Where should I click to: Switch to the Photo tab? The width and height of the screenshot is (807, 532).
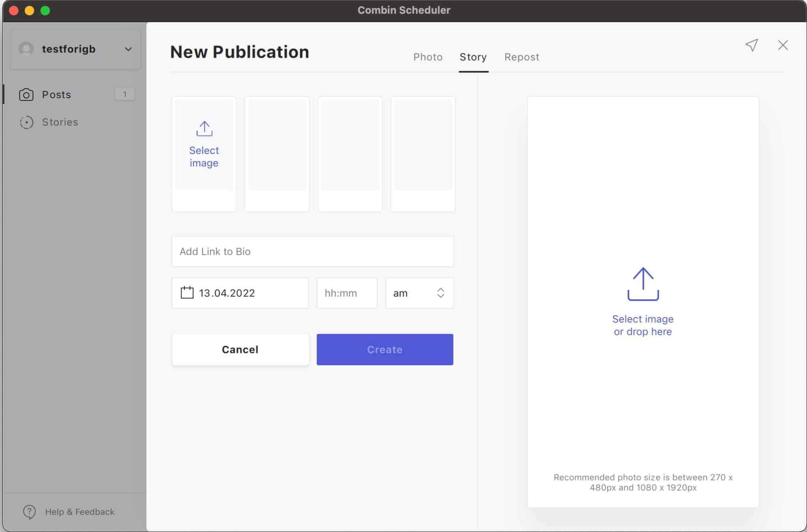pyautogui.click(x=428, y=57)
